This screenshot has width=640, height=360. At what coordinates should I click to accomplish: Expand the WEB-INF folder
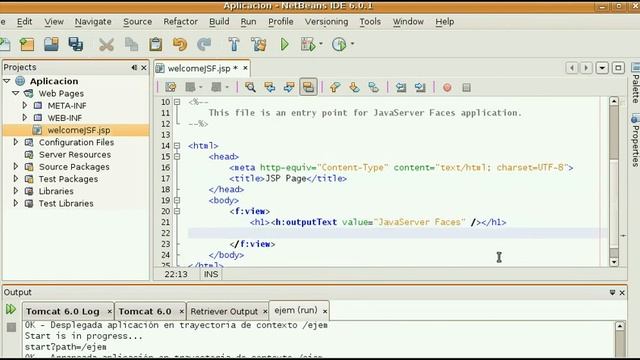[24, 118]
